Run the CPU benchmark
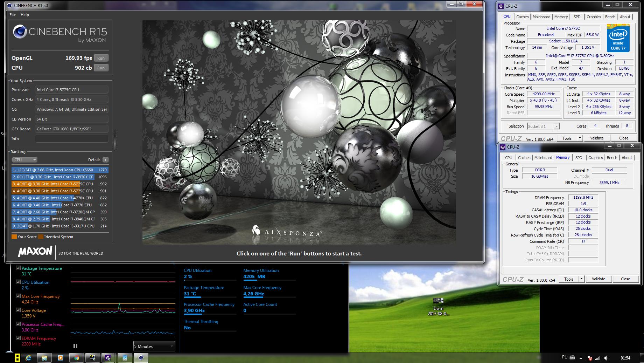The height and width of the screenshot is (363, 644). (101, 68)
